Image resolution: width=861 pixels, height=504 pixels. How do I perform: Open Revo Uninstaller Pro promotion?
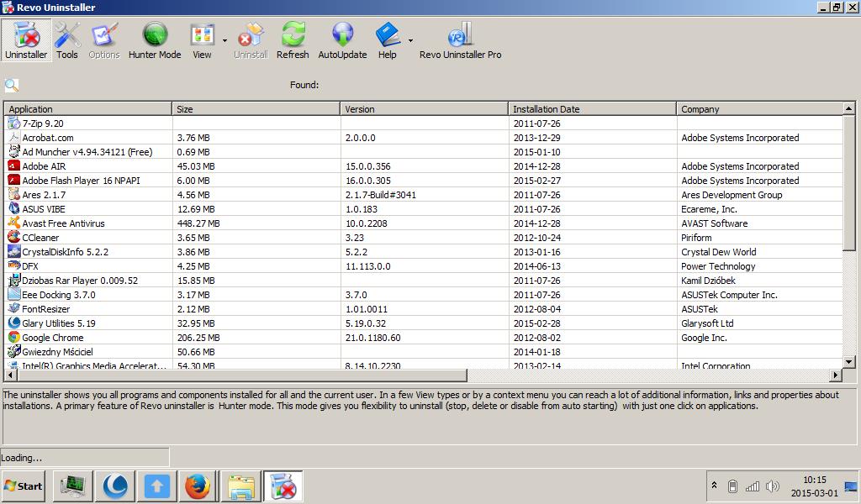pos(460,40)
